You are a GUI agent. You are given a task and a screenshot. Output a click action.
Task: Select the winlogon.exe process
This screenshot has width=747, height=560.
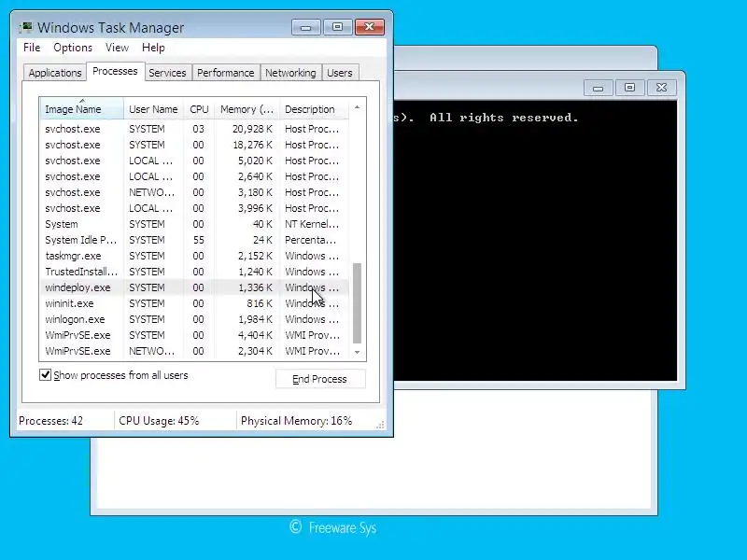pos(194,319)
